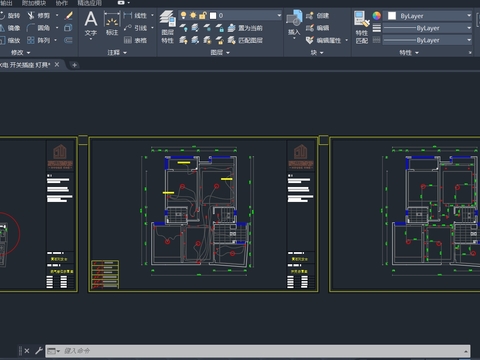Click the Copy/box icon right of Fillet

click(x=68, y=28)
